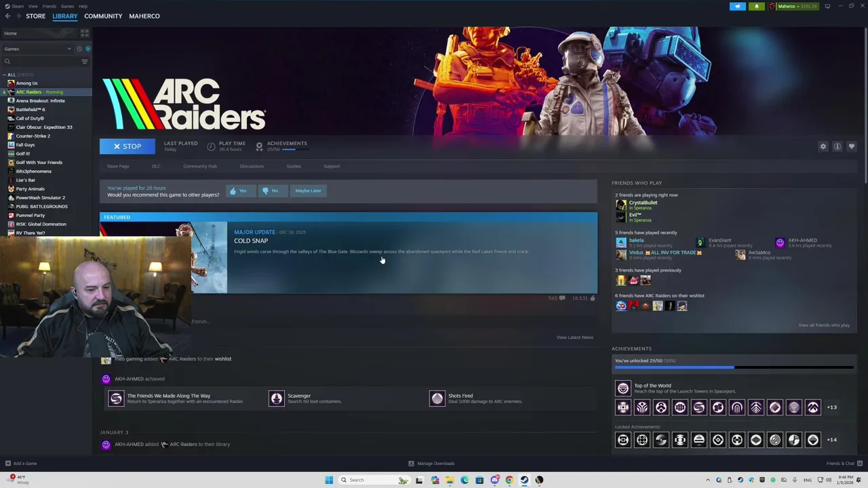Open Maherco account dropdown
Screen dimensions: 868x488
coord(793,6)
